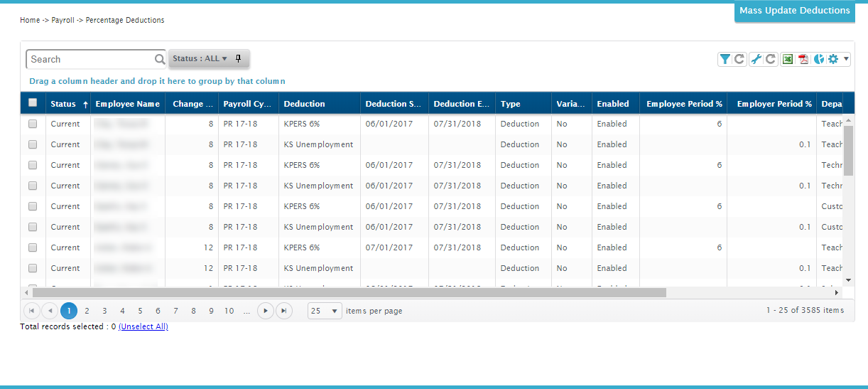Sort by Employer Period % column
Viewport: 868px width, 389px height.
[772, 104]
